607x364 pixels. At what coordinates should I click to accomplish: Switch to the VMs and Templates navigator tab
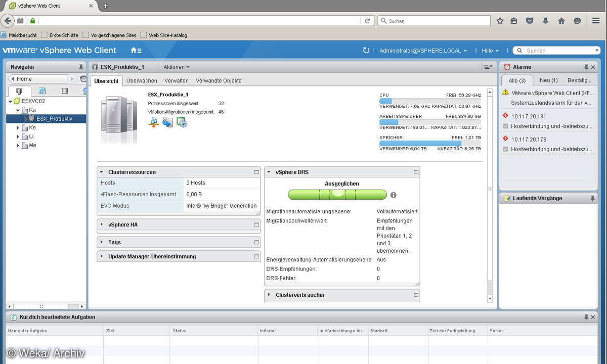pos(42,91)
